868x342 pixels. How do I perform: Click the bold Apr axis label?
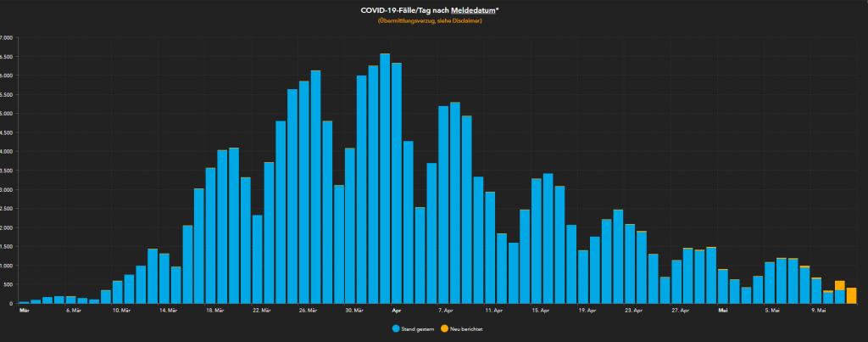click(x=396, y=311)
